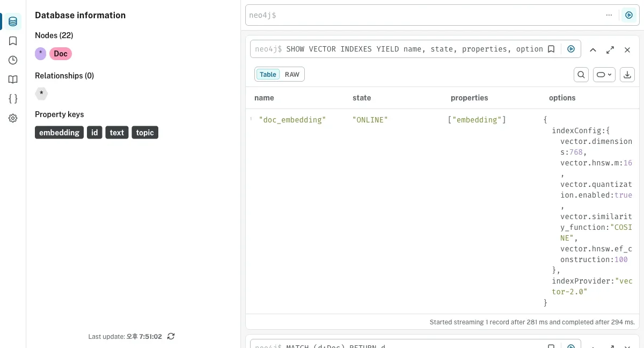Click the streaming status message

[532, 322]
